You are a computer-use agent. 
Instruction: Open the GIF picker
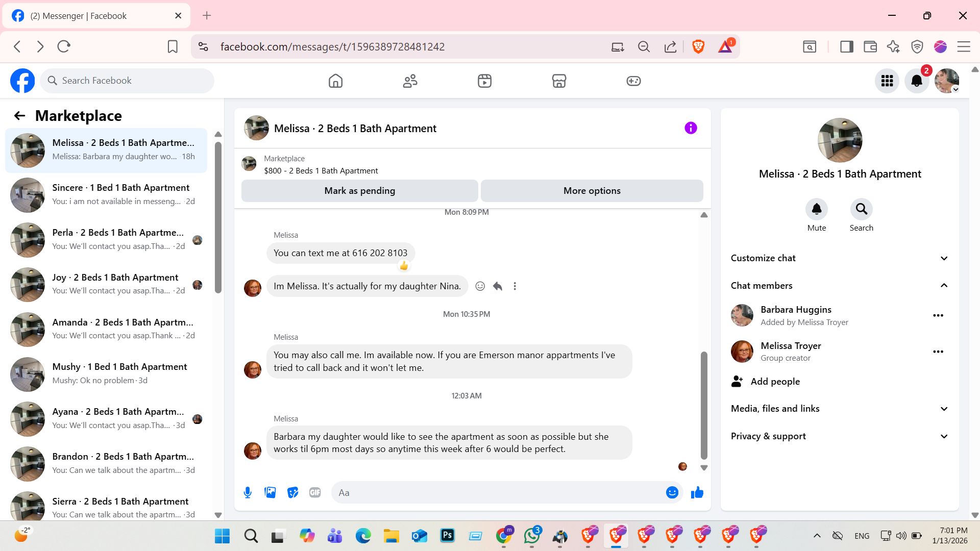click(x=315, y=492)
